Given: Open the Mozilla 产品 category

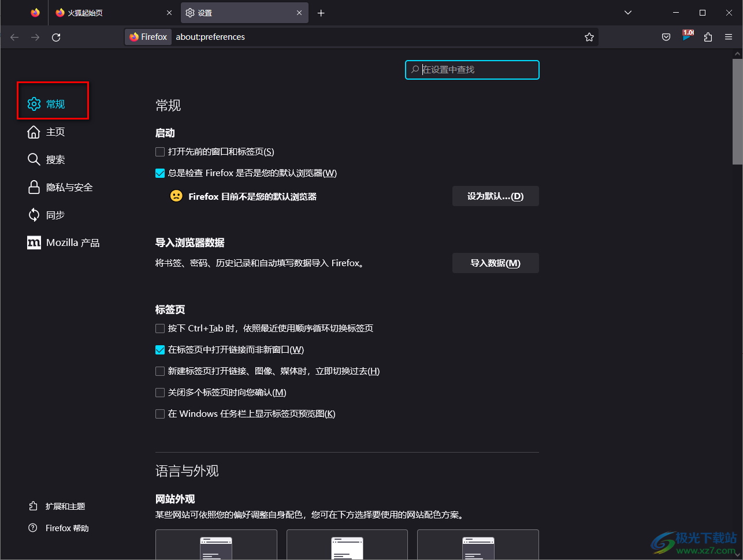Looking at the screenshot, I should [64, 242].
